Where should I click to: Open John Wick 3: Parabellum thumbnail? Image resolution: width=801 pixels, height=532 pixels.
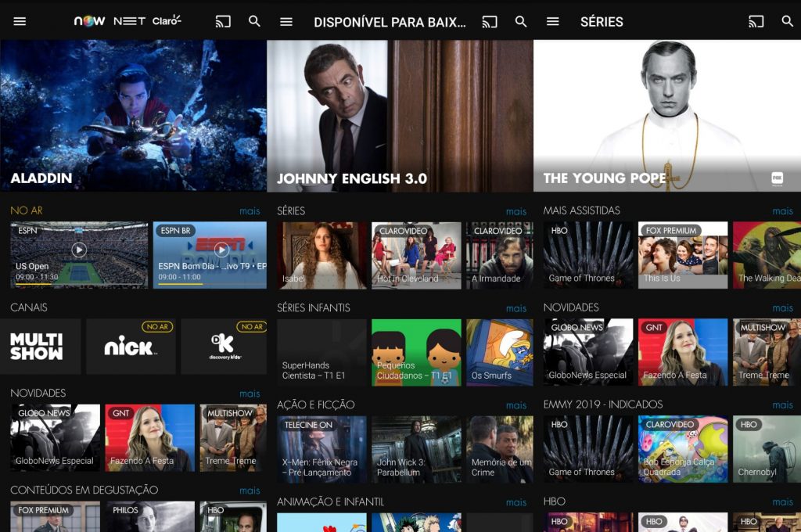[x=416, y=449]
